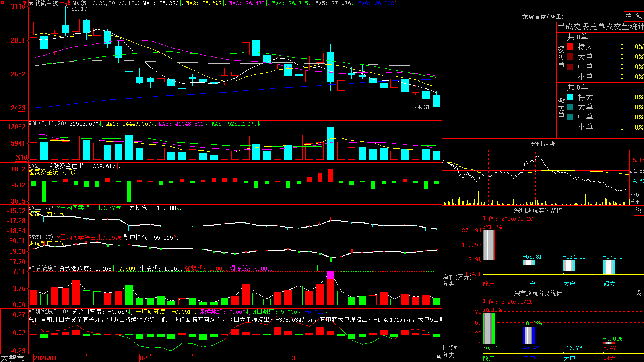Viewport: 644px width, 362px height.
Task: Click the SVSH (7) indicator label
Action: [x=41, y=238]
